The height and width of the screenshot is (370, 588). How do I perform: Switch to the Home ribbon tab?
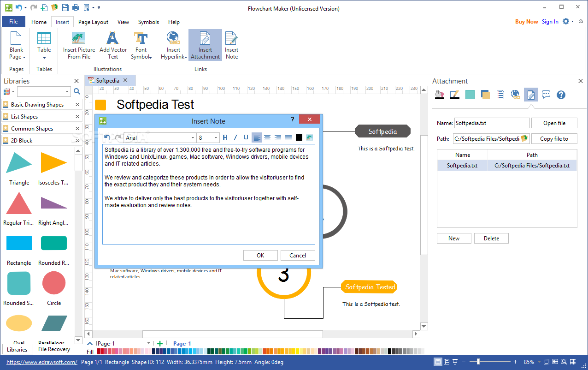[39, 22]
